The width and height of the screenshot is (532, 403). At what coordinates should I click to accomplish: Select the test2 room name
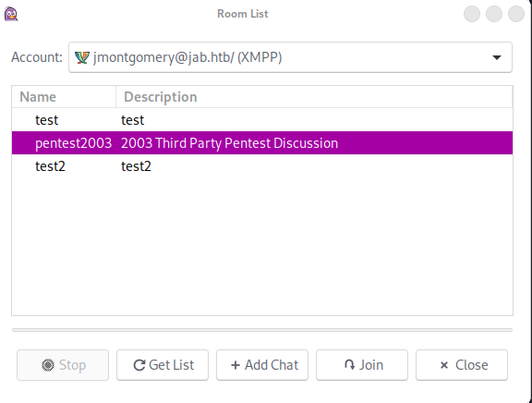tap(50, 166)
